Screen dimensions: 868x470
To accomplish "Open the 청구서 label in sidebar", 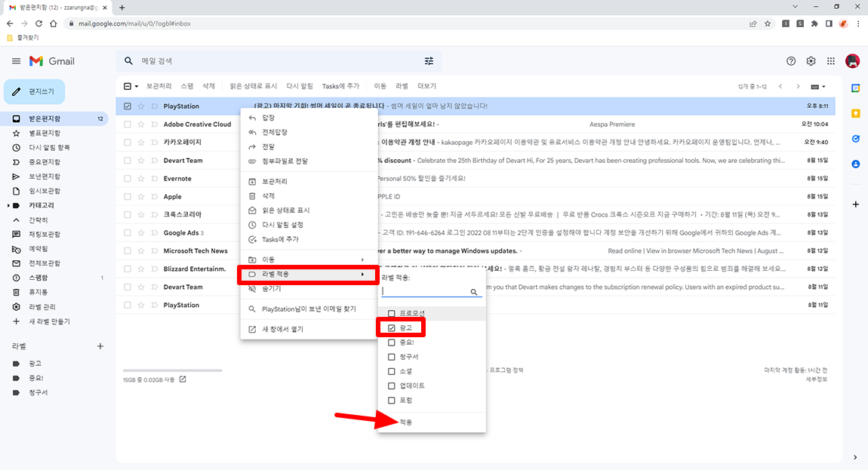I will [38, 392].
